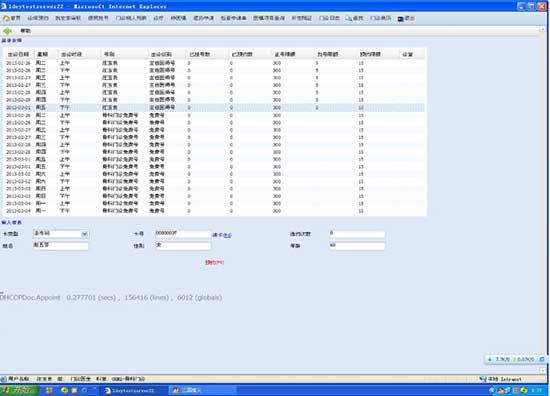Open the 门诊日志 menu item
Screen dimensions: 550x396
click(x=329, y=18)
